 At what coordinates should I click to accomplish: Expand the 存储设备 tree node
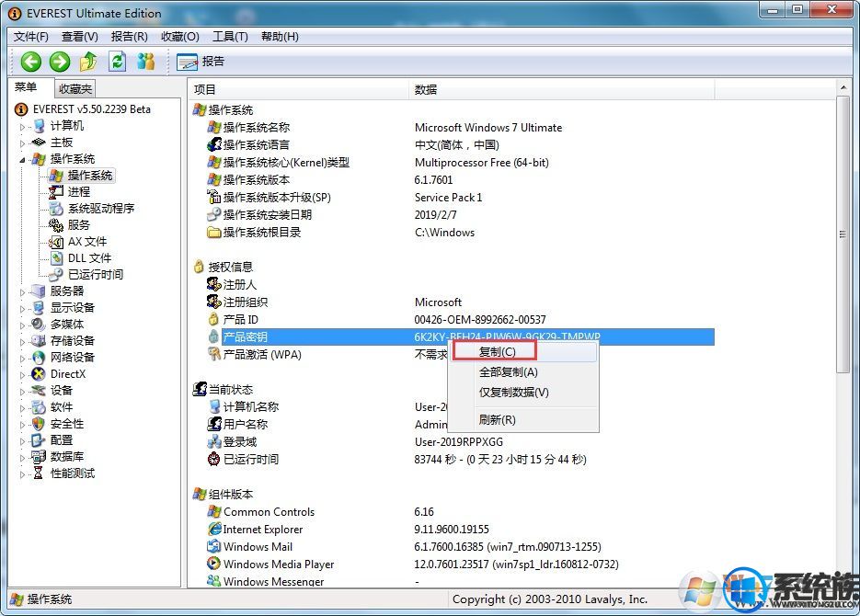[x=22, y=341]
